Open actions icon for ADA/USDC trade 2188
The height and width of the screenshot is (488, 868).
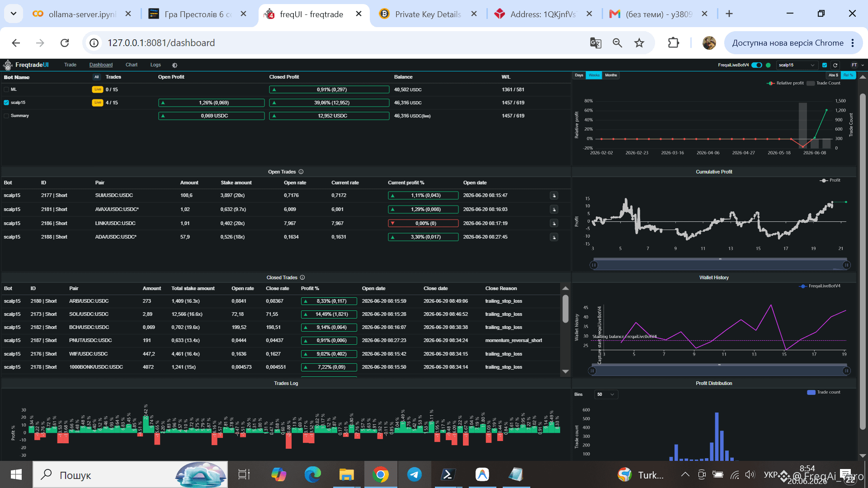point(554,237)
